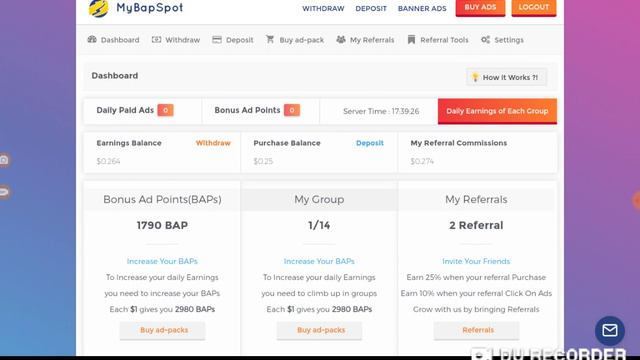
Task: Click the blue Deposit link in Purchase Balance
Action: (x=370, y=143)
